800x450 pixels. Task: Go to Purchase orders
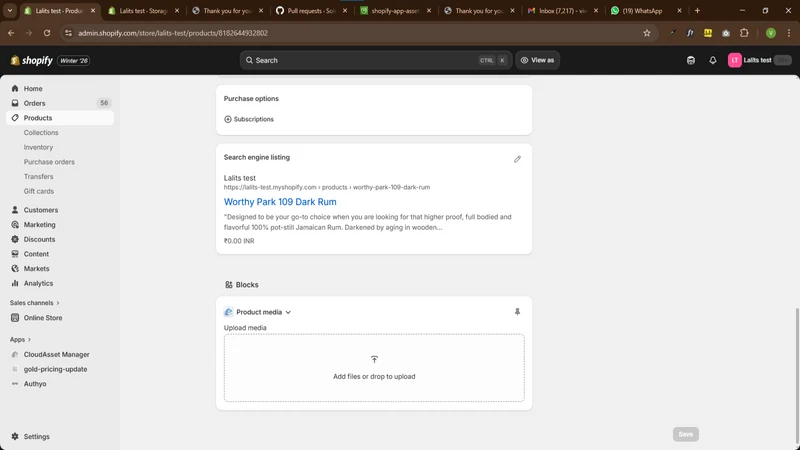point(49,162)
